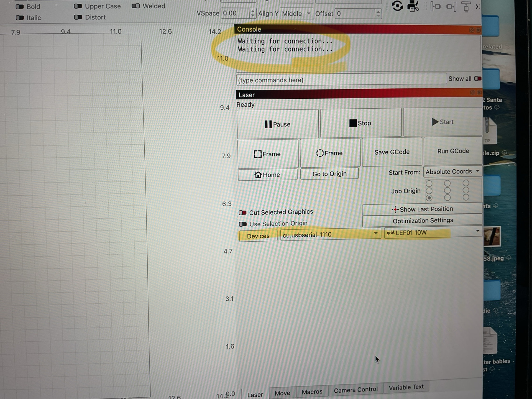Open Print and Cut printer-scissors icon
The image size is (532, 399).
[x=413, y=6]
